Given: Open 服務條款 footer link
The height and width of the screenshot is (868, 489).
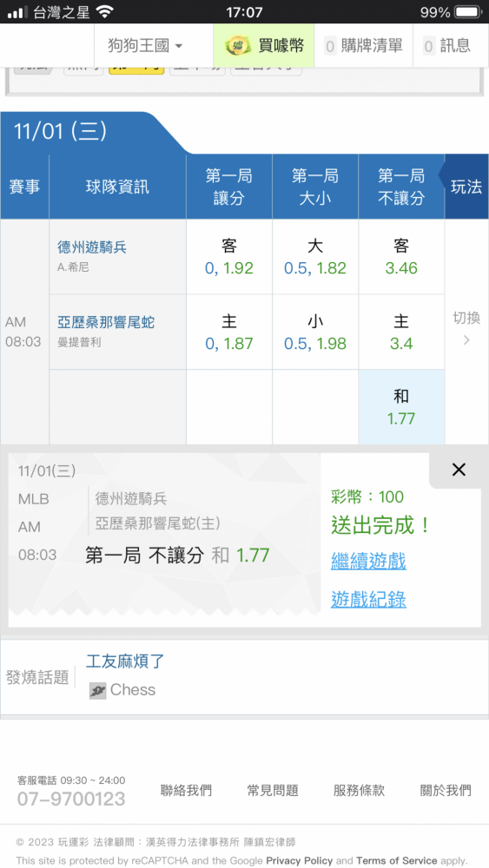Looking at the screenshot, I should pyautogui.click(x=359, y=791).
